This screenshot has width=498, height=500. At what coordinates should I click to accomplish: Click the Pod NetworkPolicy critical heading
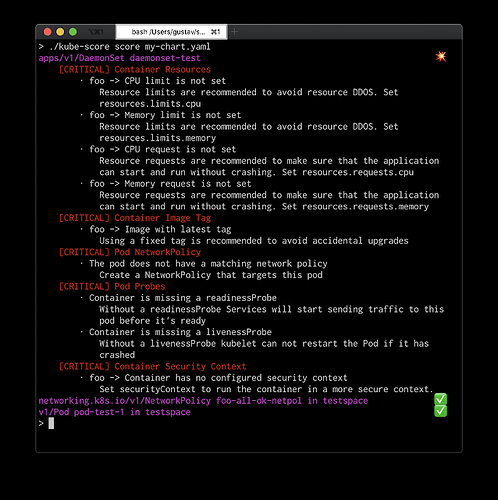[130, 252]
